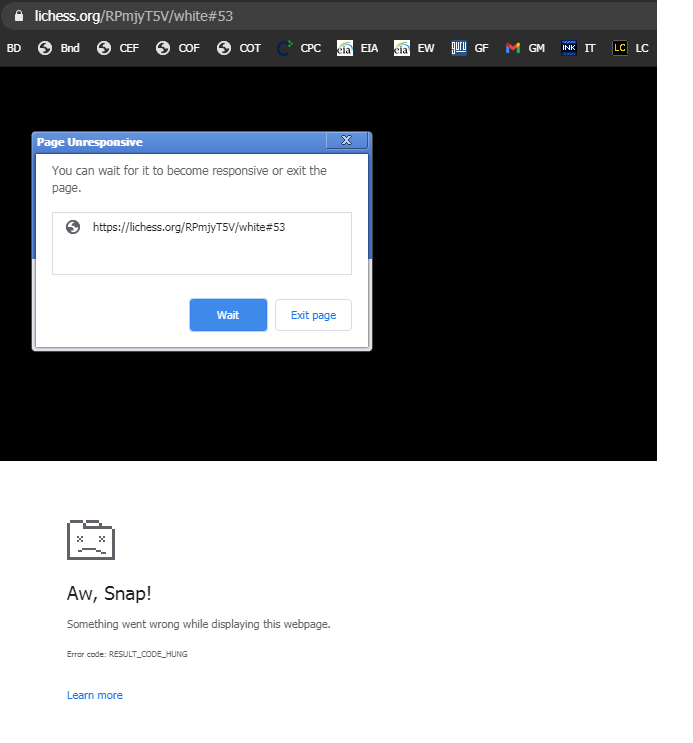Open the GM Gmail bookmark
The image size is (693, 743).
(525, 48)
